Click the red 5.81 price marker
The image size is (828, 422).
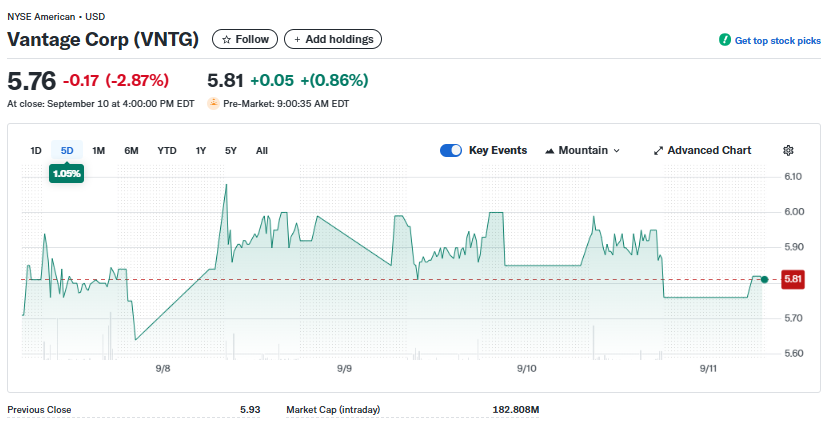(793, 279)
